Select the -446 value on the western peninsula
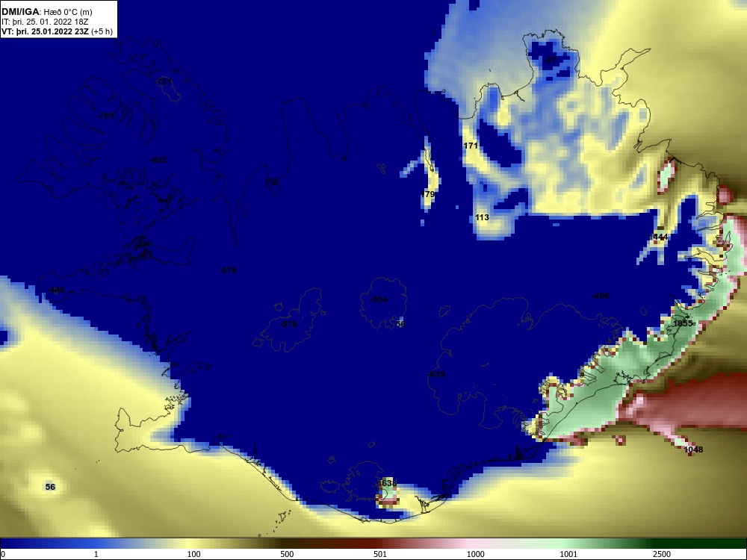Image resolution: width=747 pixels, height=560 pixels. (56, 290)
